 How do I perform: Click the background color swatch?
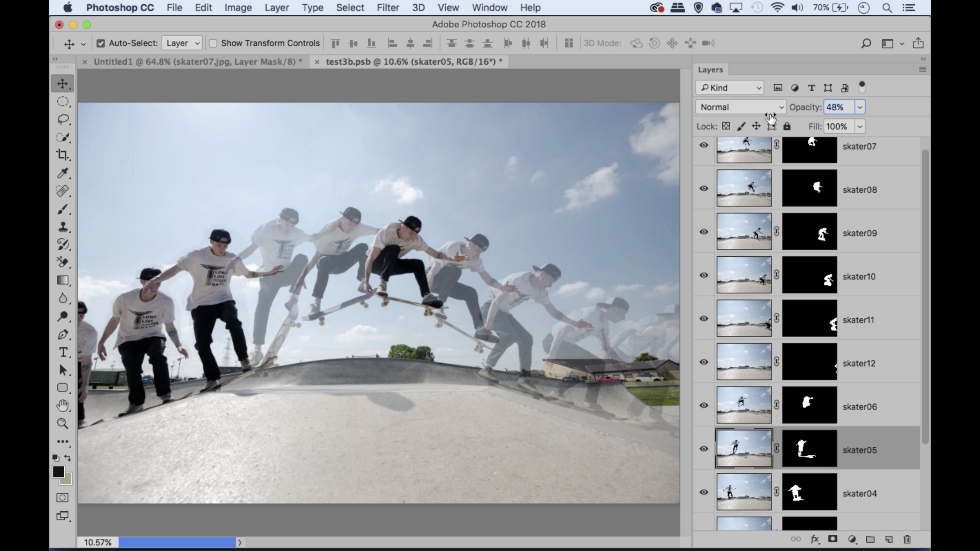pyautogui.click(x=67, y=480)
